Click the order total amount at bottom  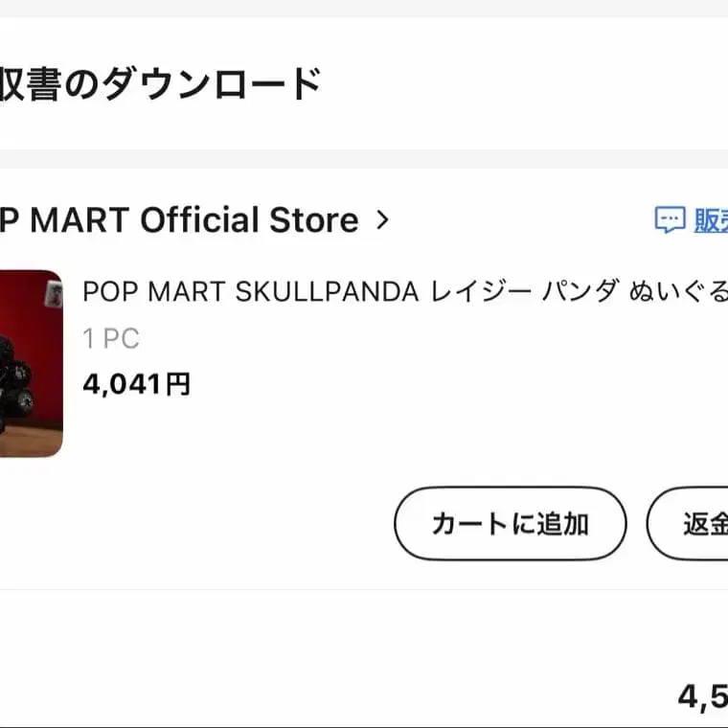pyautogui.click(x=702, y=696)
